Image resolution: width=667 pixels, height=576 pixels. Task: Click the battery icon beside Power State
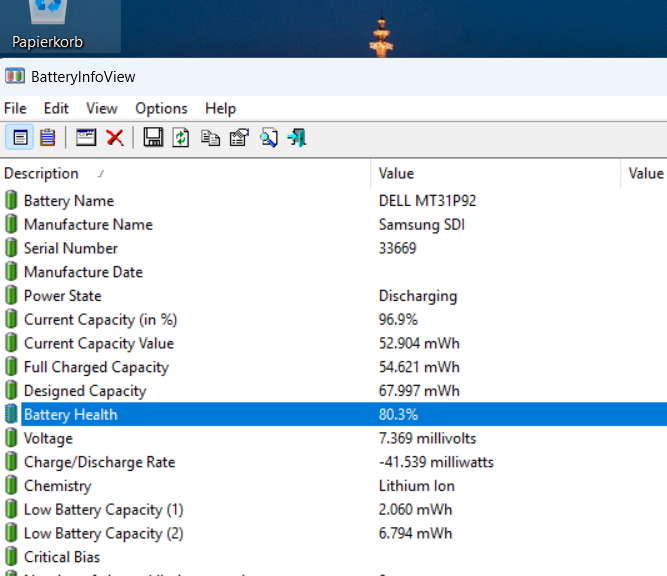pyautogui.click(x=11, y=296)
